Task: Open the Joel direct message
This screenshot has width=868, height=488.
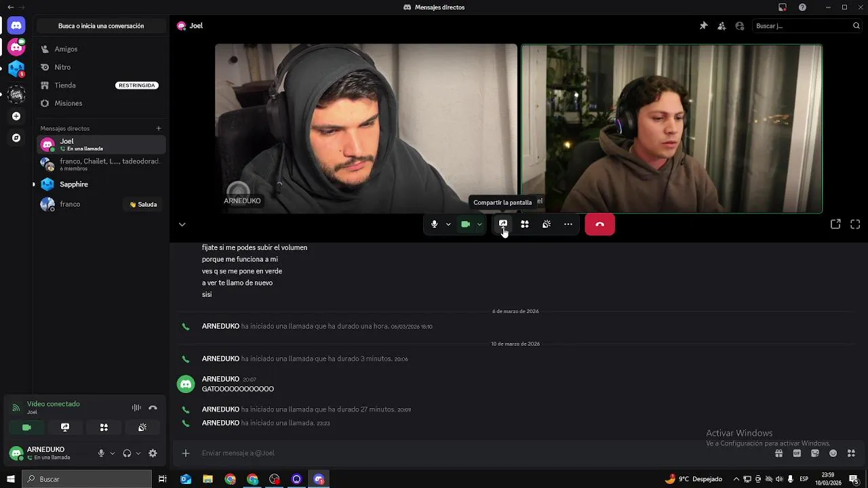Action: (x=101, y=144)
